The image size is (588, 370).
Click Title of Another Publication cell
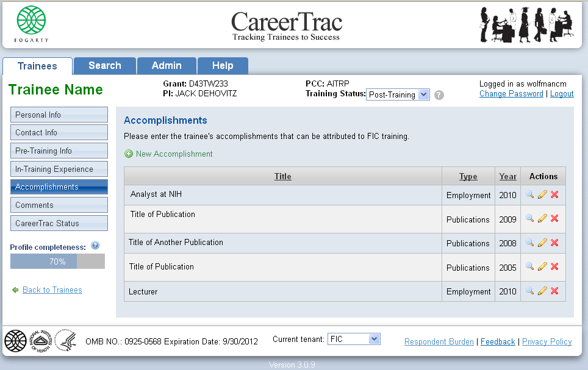point(283,243)
